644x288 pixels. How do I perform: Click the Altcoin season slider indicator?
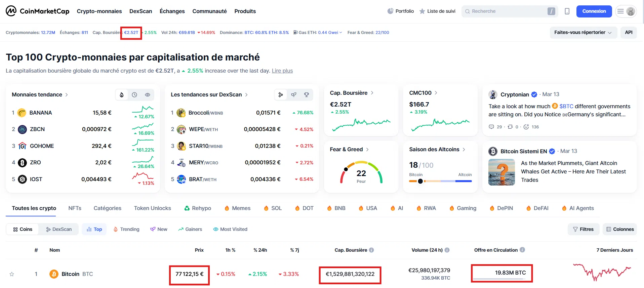[420, 181]
